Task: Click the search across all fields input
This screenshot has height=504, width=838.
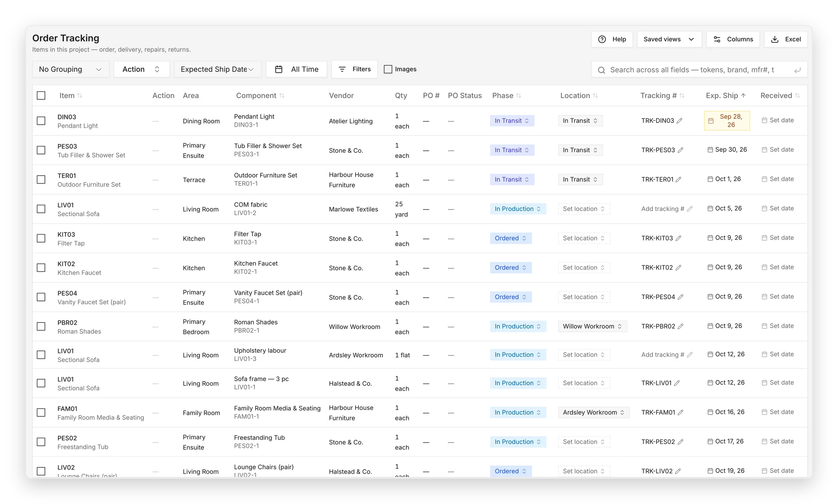Action: pyautogui.click(x=699, y=70)
